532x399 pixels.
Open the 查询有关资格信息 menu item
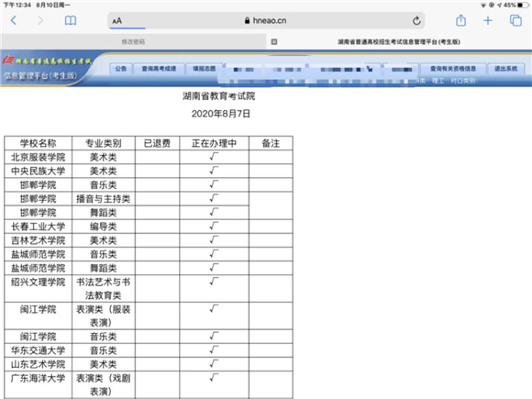coord(453,69)
